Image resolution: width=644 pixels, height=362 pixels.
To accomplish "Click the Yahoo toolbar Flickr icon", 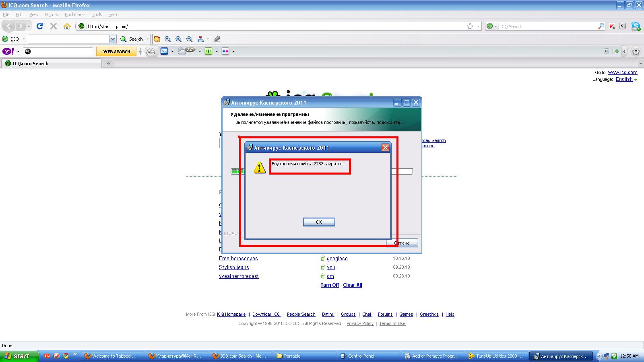I will 225,51.
